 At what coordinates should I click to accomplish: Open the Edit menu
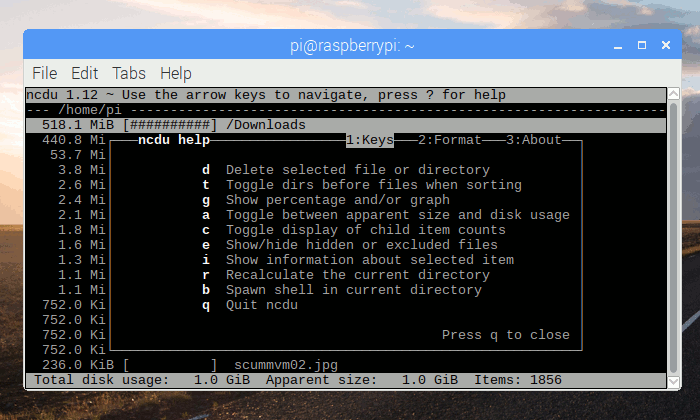pos(84,73)
